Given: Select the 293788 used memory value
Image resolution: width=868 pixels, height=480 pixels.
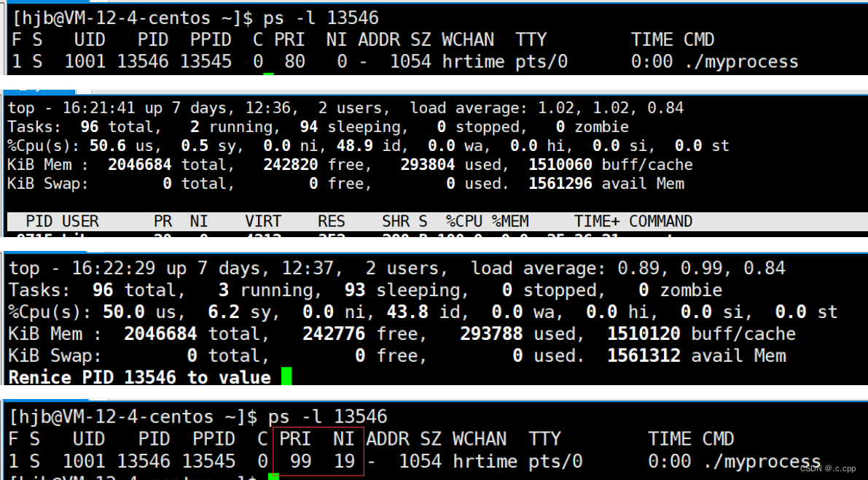Looking at the screenshot, I should (491, 333).
